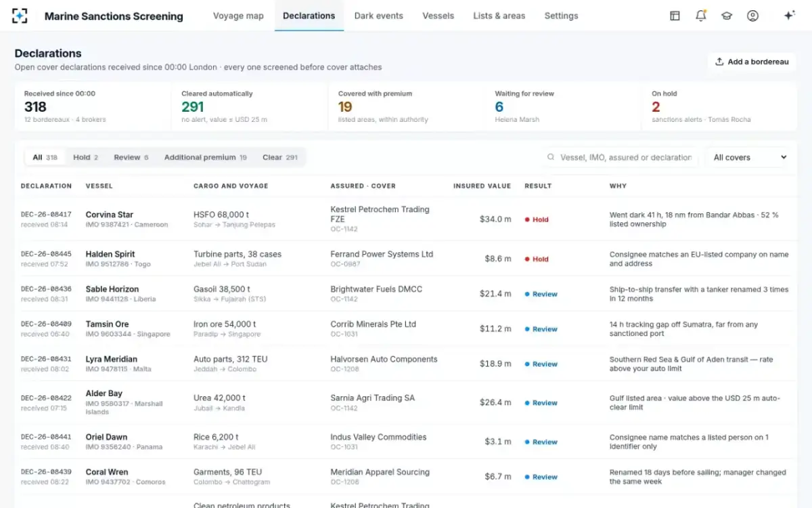Select vessel Tamsin Ore
This screenshot has width=812, height=508.
pyautogui.click(x=108, y=324)
